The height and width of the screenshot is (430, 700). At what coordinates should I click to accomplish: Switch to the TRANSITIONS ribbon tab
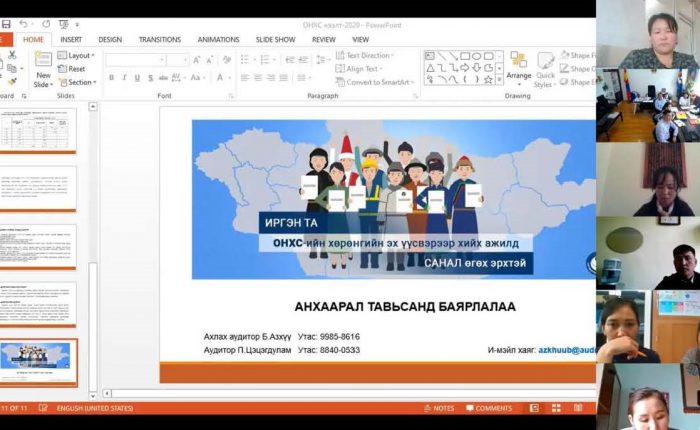pyautogui.click(x=160, y=39)
